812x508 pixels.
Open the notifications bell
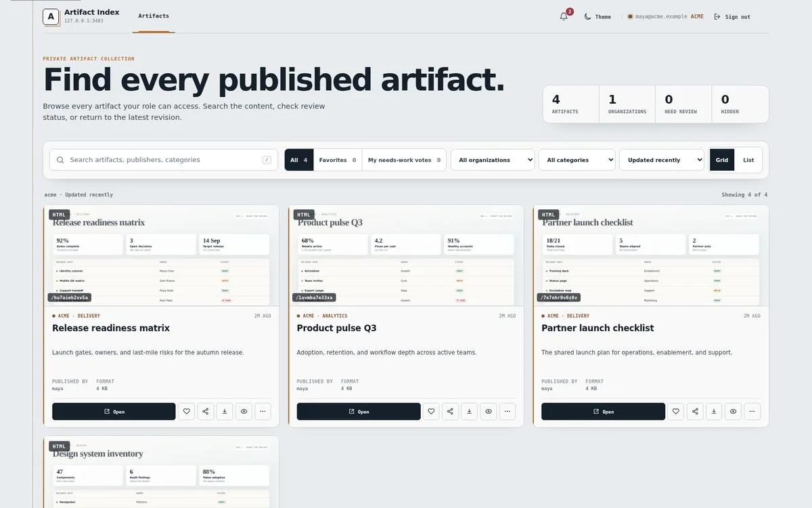564,16
